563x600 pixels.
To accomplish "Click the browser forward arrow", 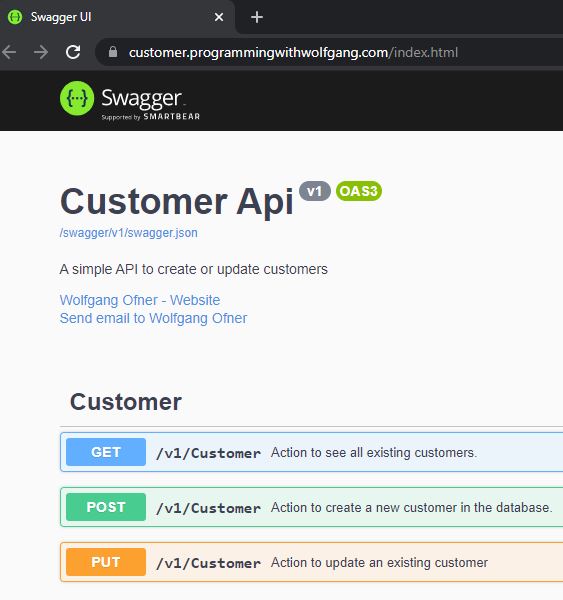I will click(x=41, y=52).
